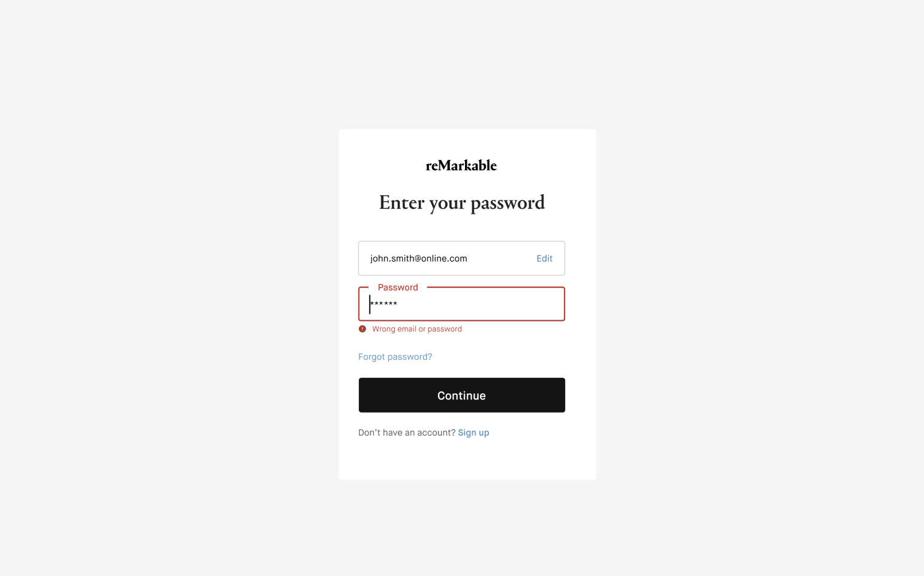Follow the Sign up link

(473, 433)
